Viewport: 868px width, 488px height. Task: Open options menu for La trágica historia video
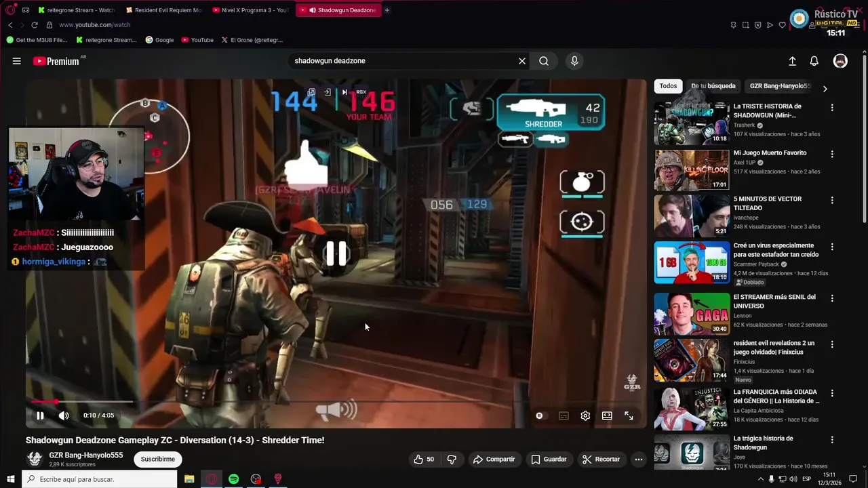tap(832, 440)
